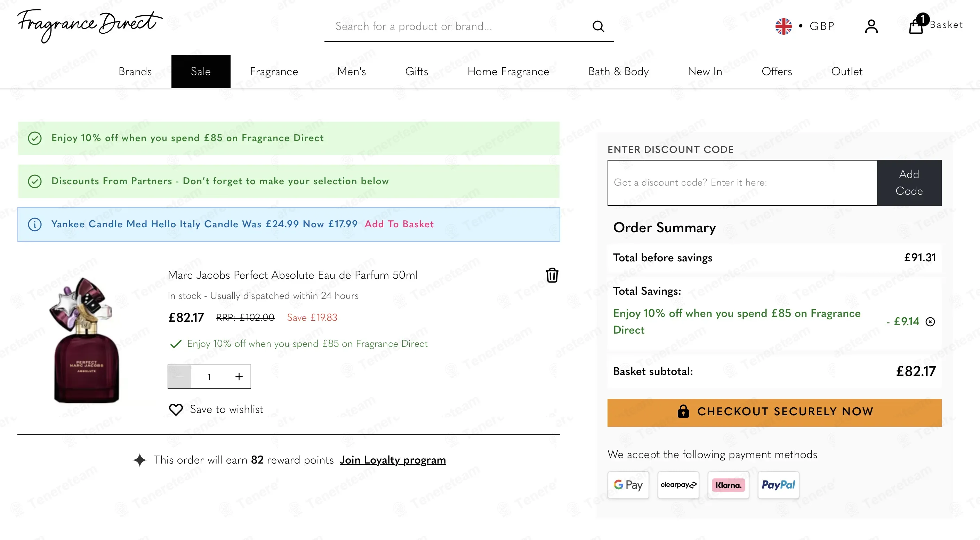980x540 pixels.
Task: Click the Fragrance Direct logo
Action: (90, 25)
